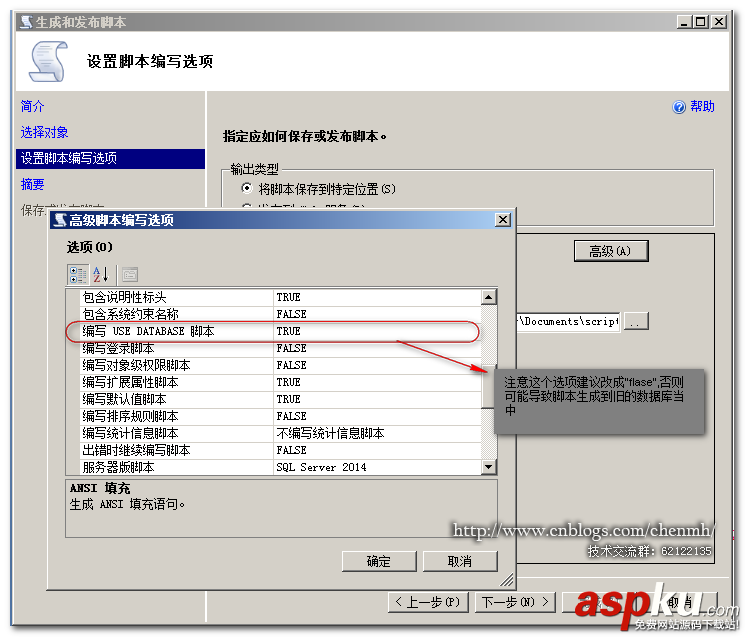Click the script file path field
Image resolution: width=745 pixels, height=637 pixels.
coord(568,322)
